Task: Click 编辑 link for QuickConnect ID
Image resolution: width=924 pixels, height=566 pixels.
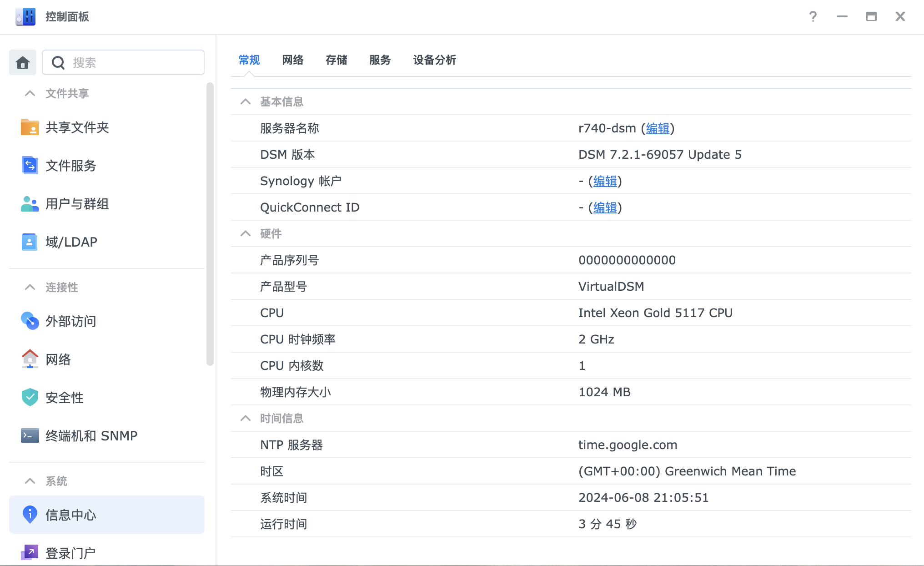Action: point(605,208)
